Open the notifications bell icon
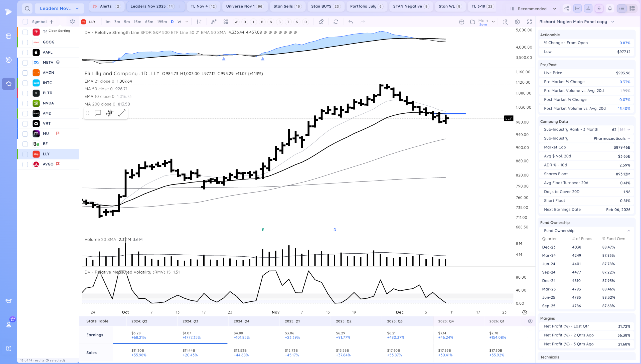The height and width of the screenshot is (364, 641). tap(610, 9)
